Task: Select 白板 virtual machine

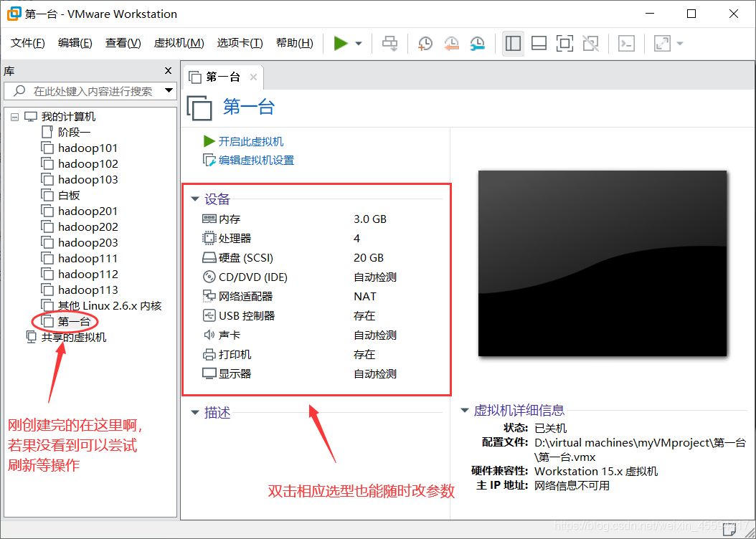Action: 61,195
